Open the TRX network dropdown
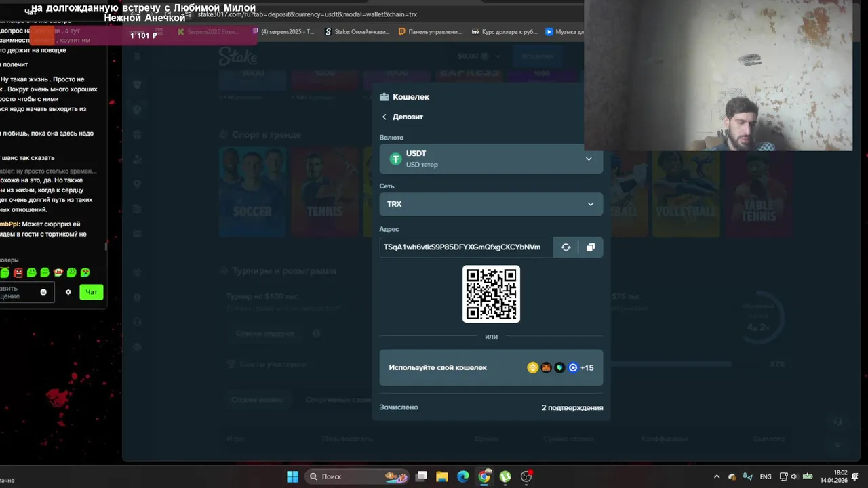This screenshot has height=488, width=868. coord(491,204)
